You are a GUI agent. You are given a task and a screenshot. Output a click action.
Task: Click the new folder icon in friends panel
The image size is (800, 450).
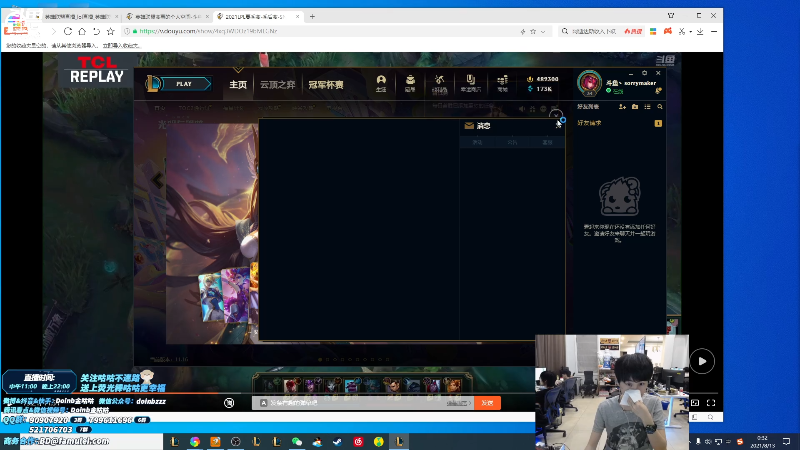[635, 107]
